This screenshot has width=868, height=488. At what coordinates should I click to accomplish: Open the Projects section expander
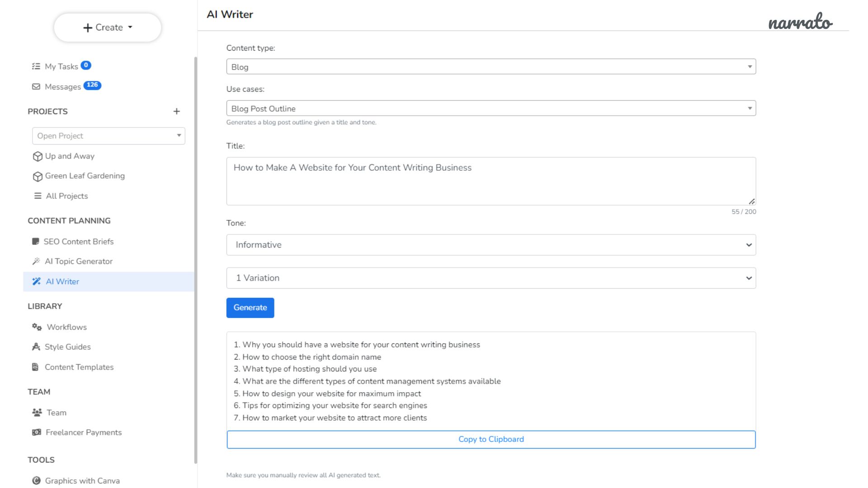pyautogui.click(x=176, y=112)
